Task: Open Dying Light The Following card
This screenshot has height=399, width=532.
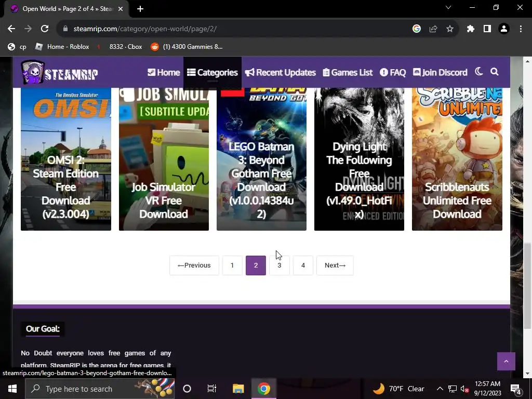Action: pyautogui.click(x=359, y=159)
